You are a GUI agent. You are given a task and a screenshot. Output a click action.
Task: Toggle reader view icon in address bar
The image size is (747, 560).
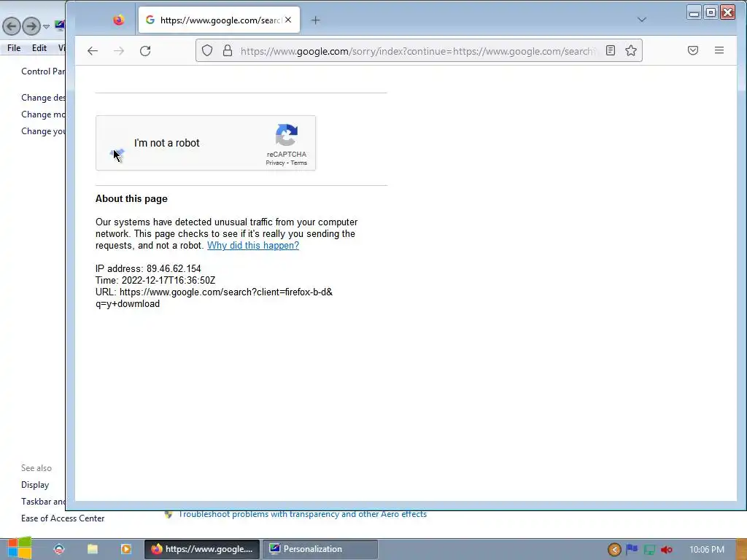[x=611, y=50]
